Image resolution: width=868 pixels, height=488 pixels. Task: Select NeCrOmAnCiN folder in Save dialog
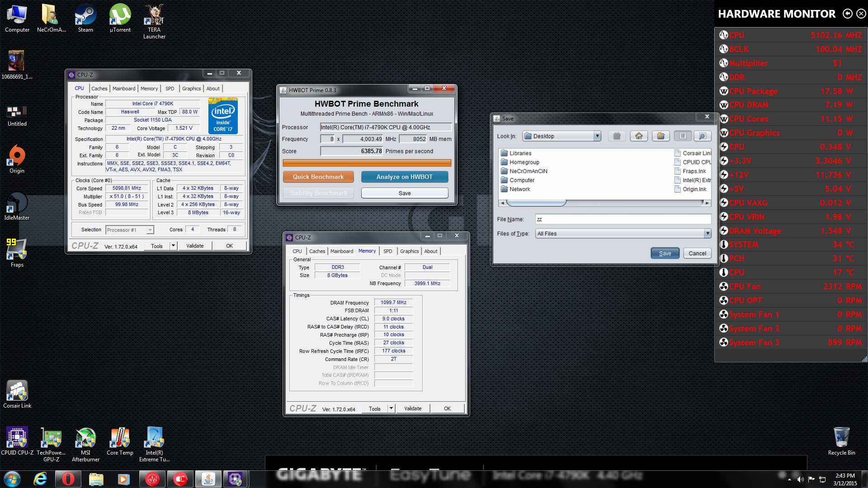[x=524, y=171]
